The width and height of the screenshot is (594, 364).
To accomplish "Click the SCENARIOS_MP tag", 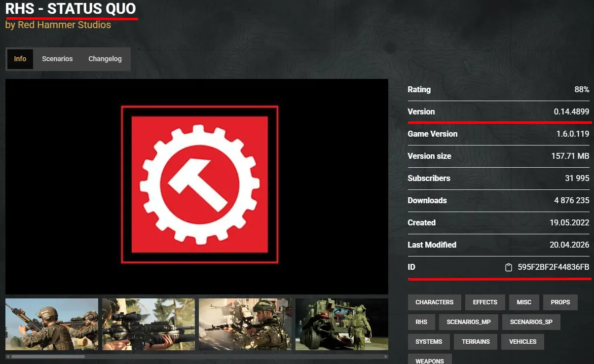I will coord(469,322).
